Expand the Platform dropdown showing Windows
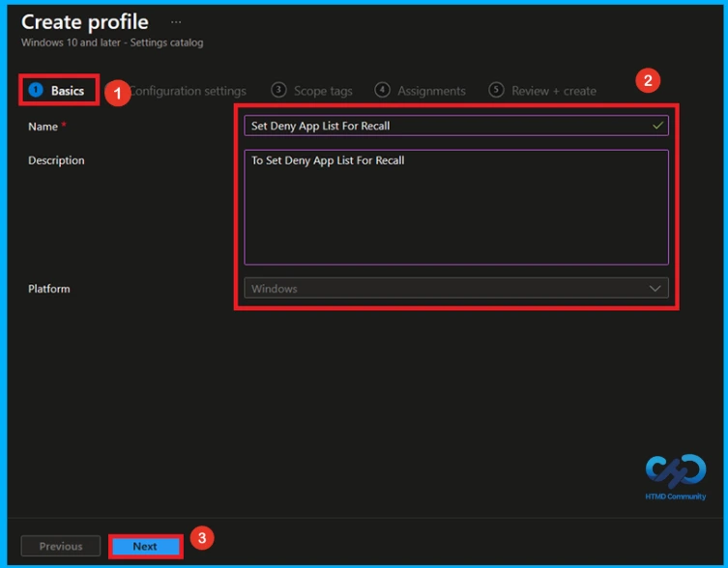This screenshot has height=568, width=728. click(456, 288)
